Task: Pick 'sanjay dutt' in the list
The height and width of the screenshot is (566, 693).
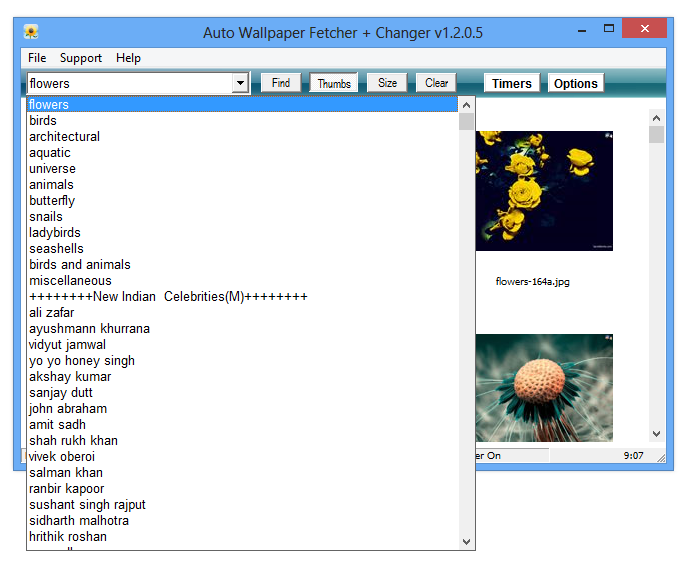Action: [243, 393]
